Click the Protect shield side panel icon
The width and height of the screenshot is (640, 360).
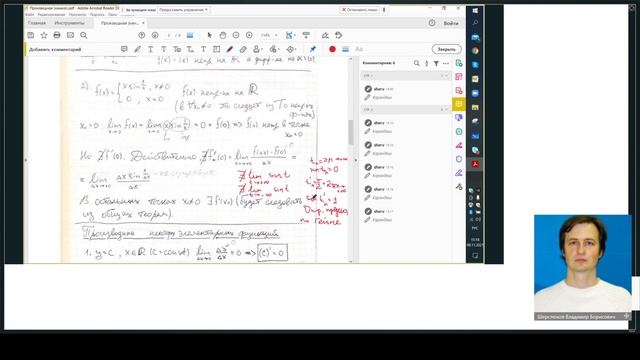coord(459,159)
